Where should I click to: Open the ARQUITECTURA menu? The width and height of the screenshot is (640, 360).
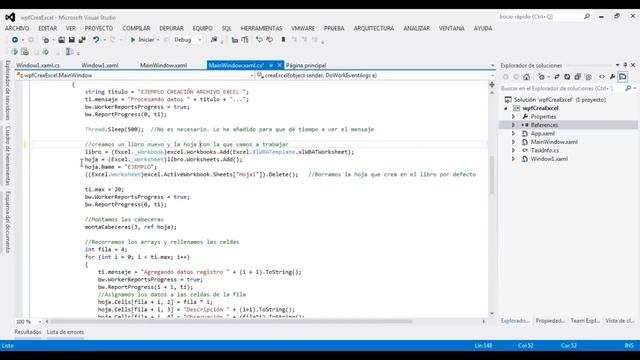(x=374, y=28)
